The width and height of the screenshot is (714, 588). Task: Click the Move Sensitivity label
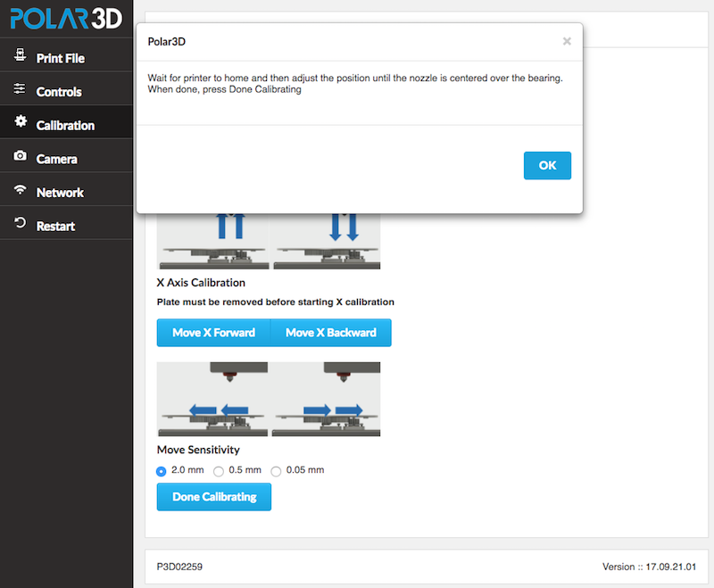pos(198,450)
